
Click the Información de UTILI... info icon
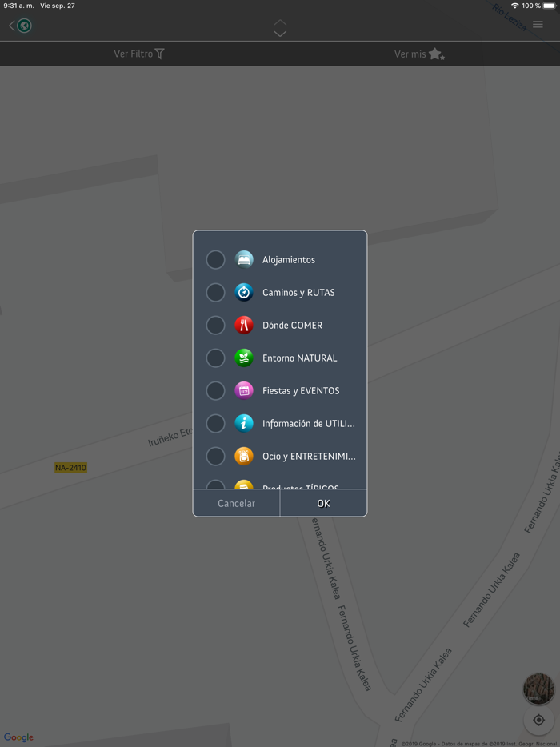click(x=244, y=424)
